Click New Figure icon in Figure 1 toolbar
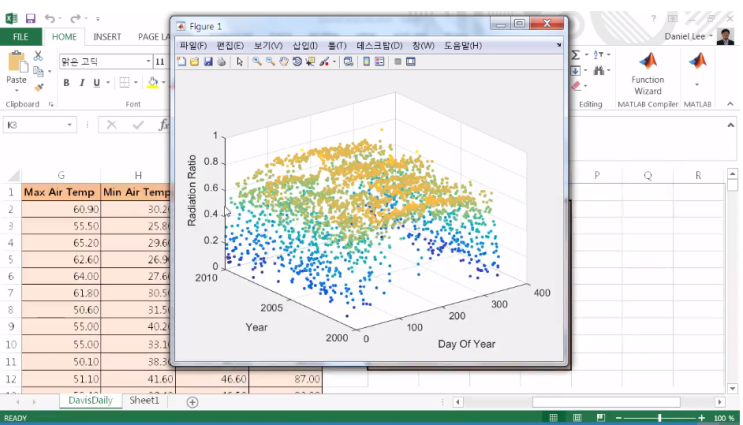 coord(181,62)
